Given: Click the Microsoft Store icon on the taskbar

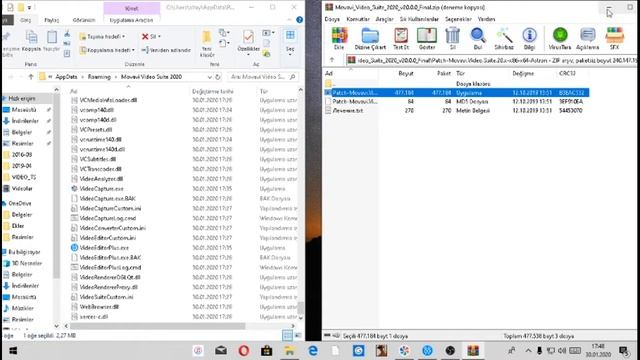Looking at the screenshot, I should click(x=267, y=351).
